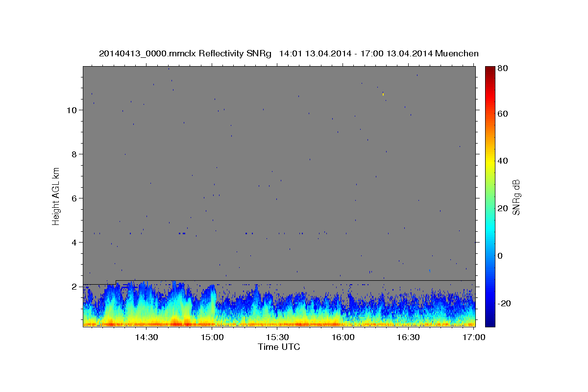Click the yellow outlier pixel near 10.7 km

point(383,94)
